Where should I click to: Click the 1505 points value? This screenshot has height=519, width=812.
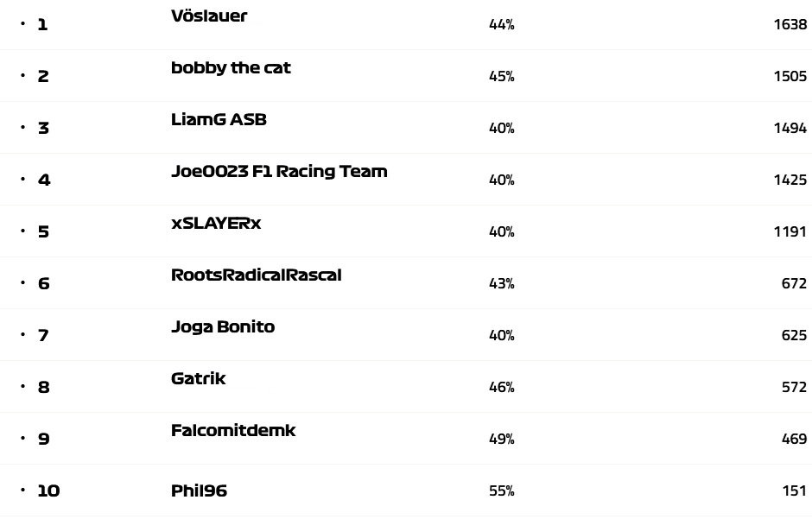click(790, 76)
